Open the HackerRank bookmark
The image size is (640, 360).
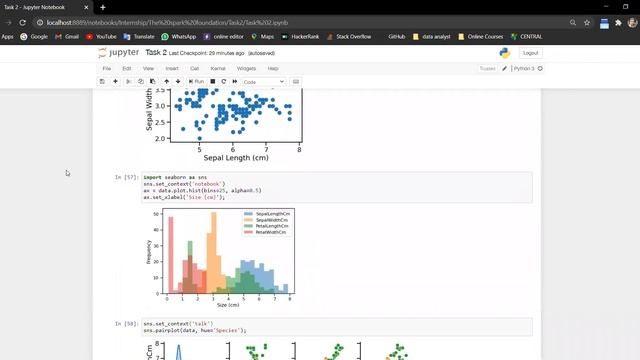[300, 37]
